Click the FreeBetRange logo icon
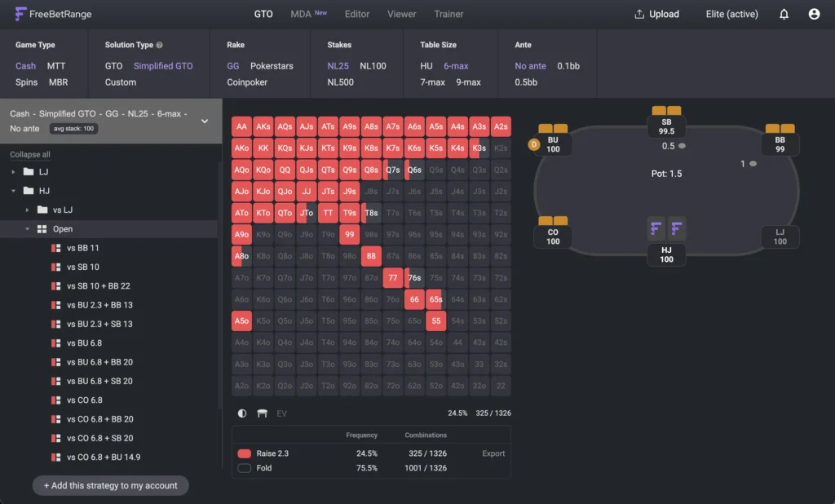Screen dimensions: 835x504 coord(20,14)
